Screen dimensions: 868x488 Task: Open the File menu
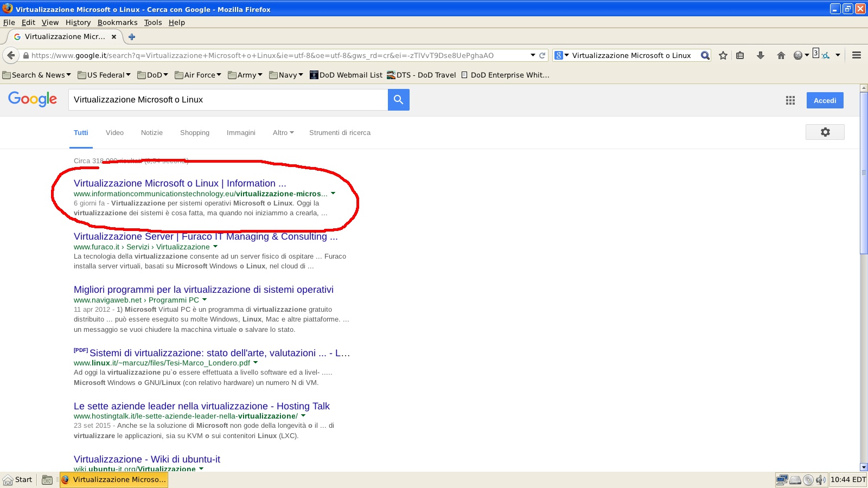(9, 22)
